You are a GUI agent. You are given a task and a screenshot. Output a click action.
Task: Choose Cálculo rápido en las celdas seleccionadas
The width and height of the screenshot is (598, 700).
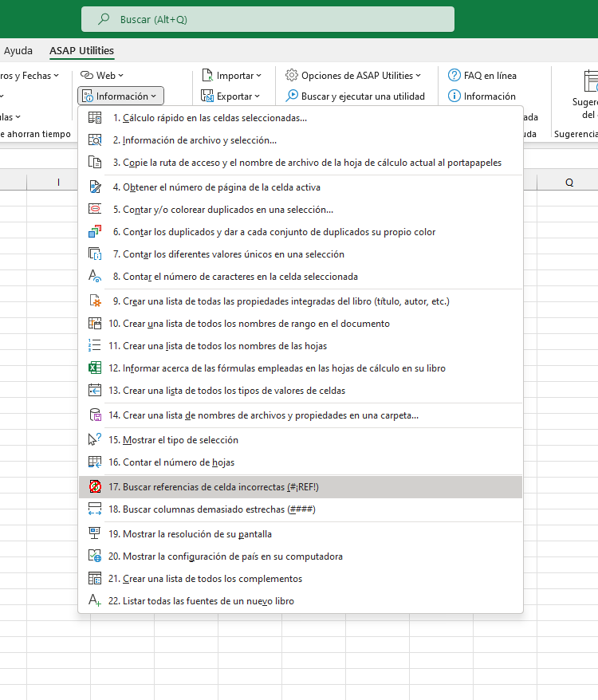coord(301,118)
